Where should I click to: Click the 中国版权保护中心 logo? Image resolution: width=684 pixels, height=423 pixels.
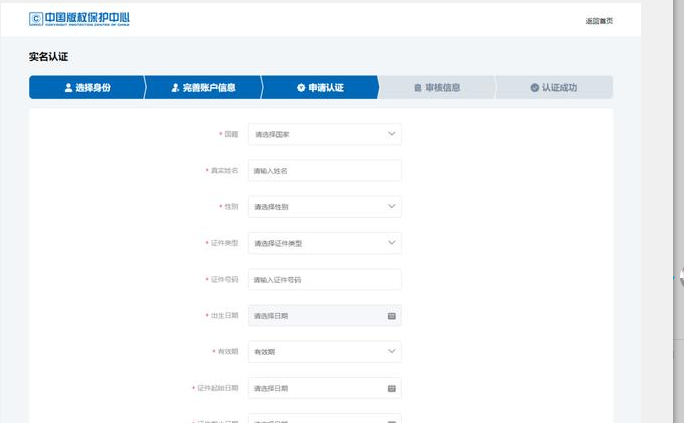(x=79, y=19)
